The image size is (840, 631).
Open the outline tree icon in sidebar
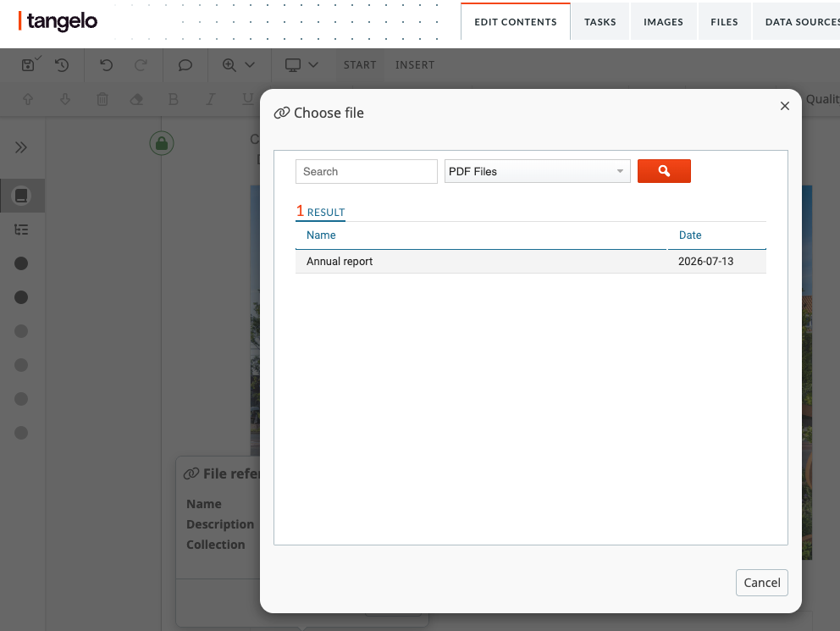pyautogui.click(x=21, y=230)
